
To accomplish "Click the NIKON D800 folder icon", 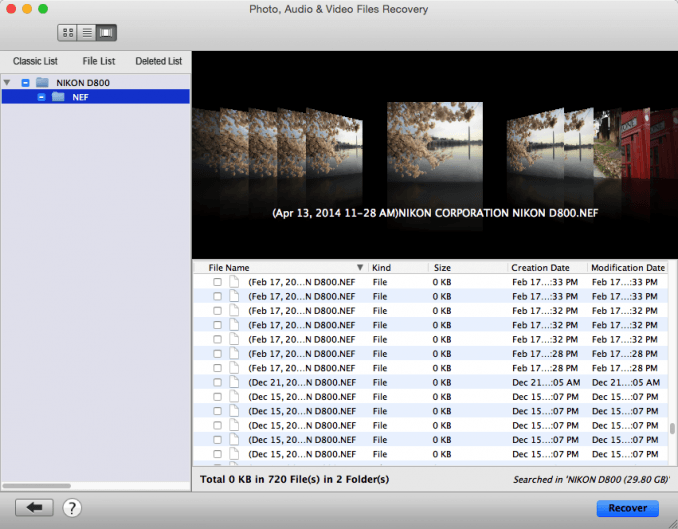I will click(42, 82).
